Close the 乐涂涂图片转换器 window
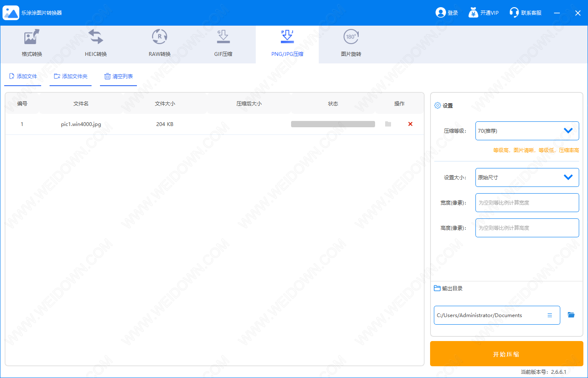The image size is (588, 378). [578, 13]
